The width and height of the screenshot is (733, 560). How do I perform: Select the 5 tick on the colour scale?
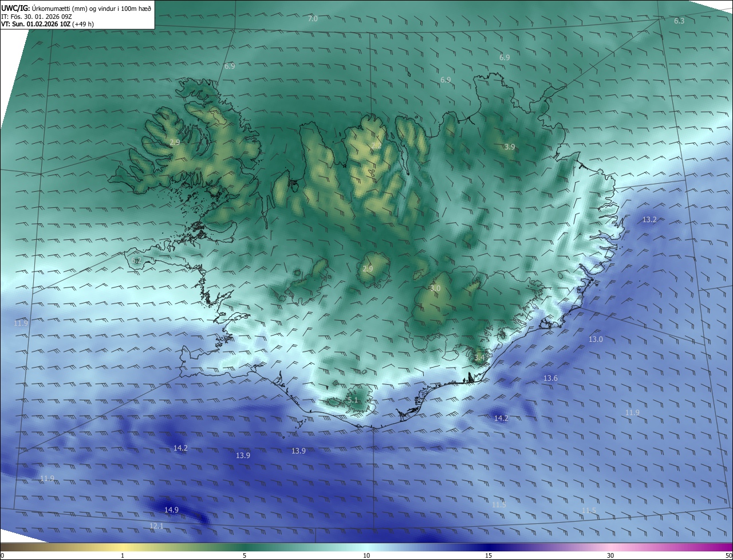pyautogui.click(x=245, y=555)
